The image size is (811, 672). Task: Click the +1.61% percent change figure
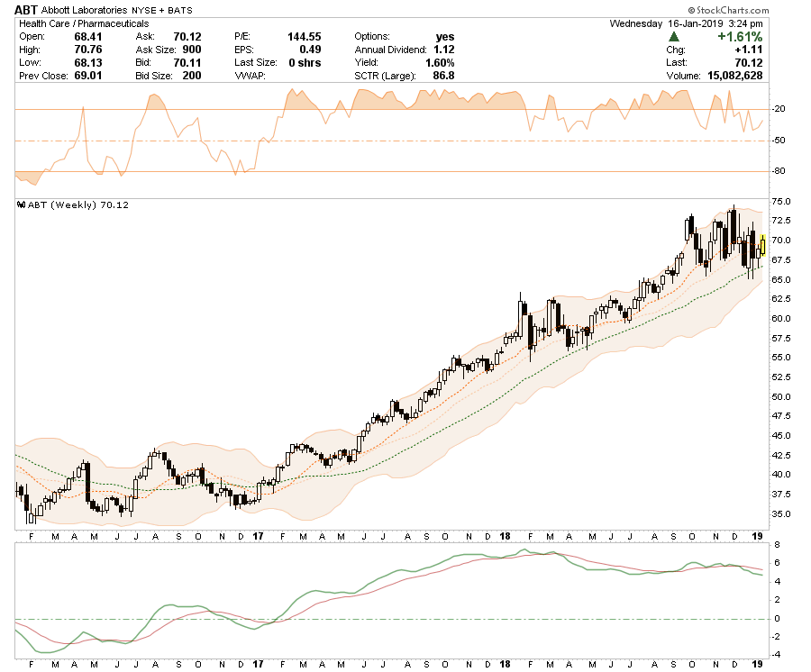click(740, 37)
